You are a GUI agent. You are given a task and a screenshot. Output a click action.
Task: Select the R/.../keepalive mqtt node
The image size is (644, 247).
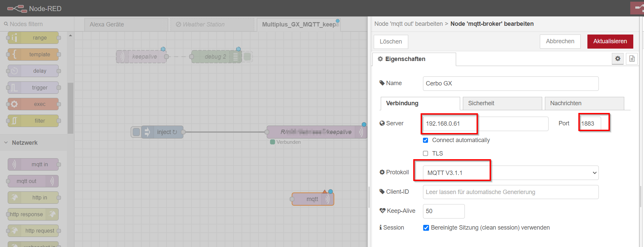click(317, 132)
